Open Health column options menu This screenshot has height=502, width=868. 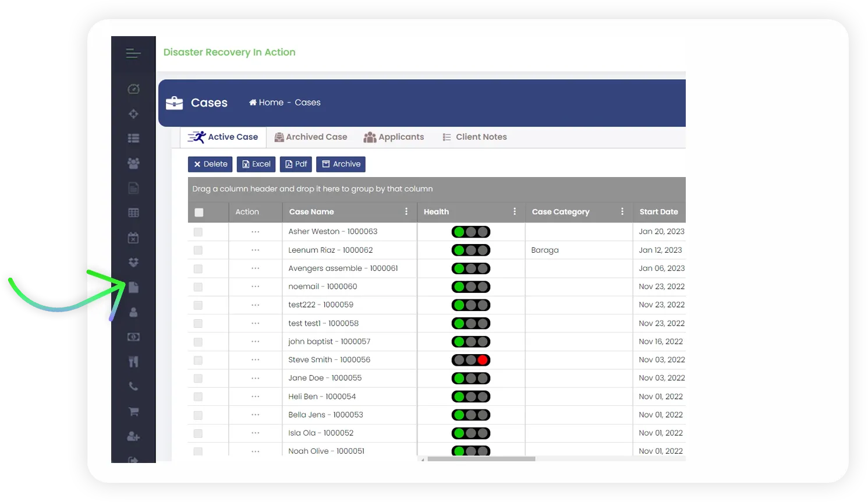(515, 211)
